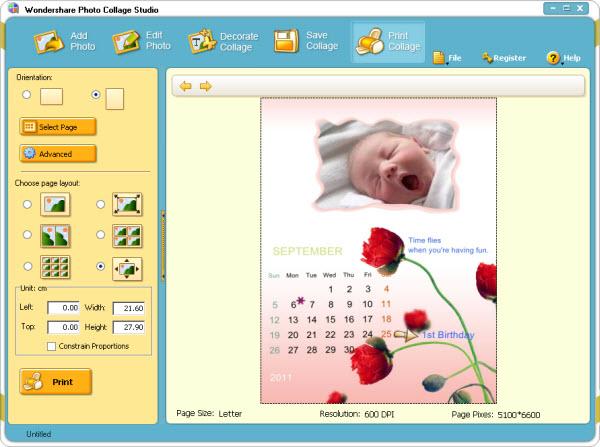
Task: Open the File menu
Action: 447,58
